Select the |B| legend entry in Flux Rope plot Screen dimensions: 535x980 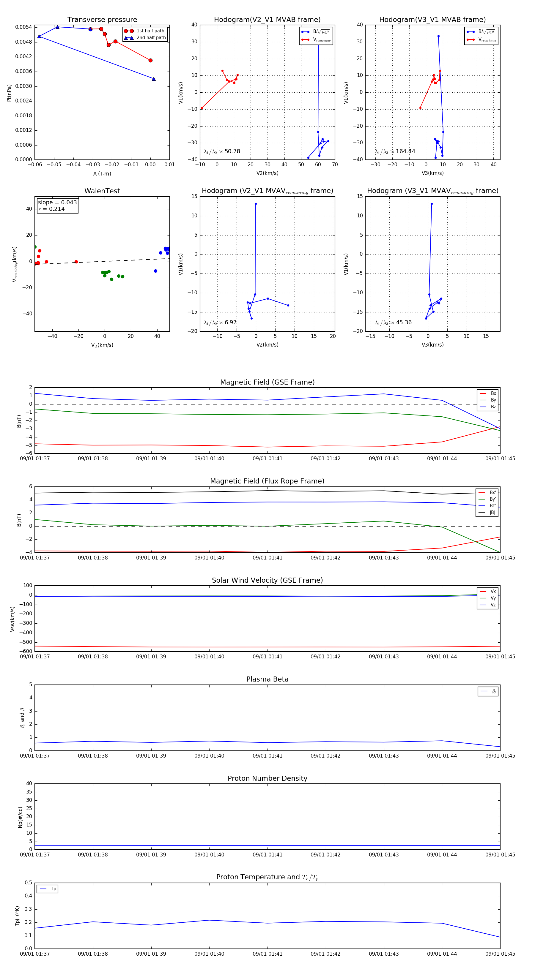click(x=487, y=513)
